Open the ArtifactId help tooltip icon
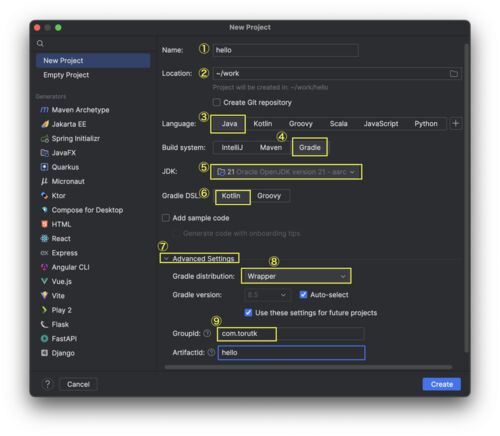Image resolution: width=500 pixels, height=436 pixels. (211, 352)
